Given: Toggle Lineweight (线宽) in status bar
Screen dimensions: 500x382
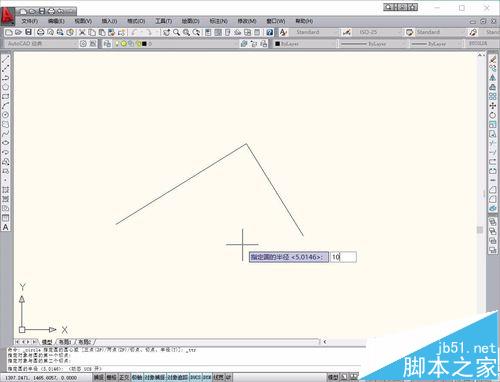Looking at the screenshot, I should 218,377.
